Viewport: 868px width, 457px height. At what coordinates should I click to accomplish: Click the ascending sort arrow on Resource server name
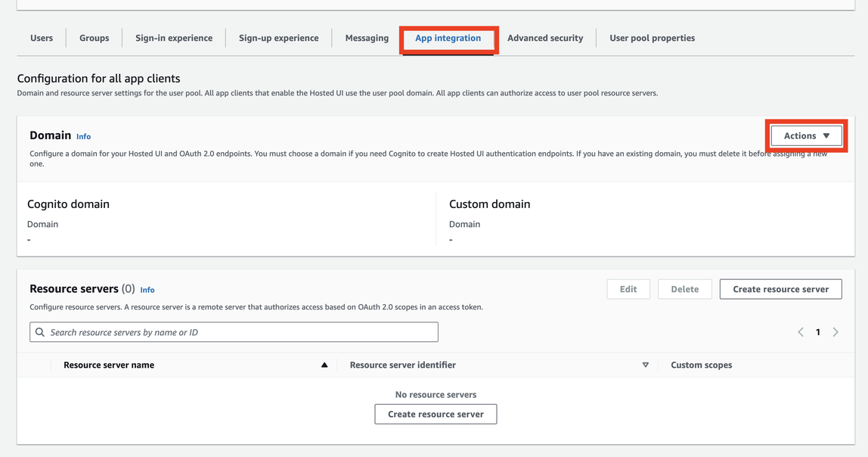[324, 365]
